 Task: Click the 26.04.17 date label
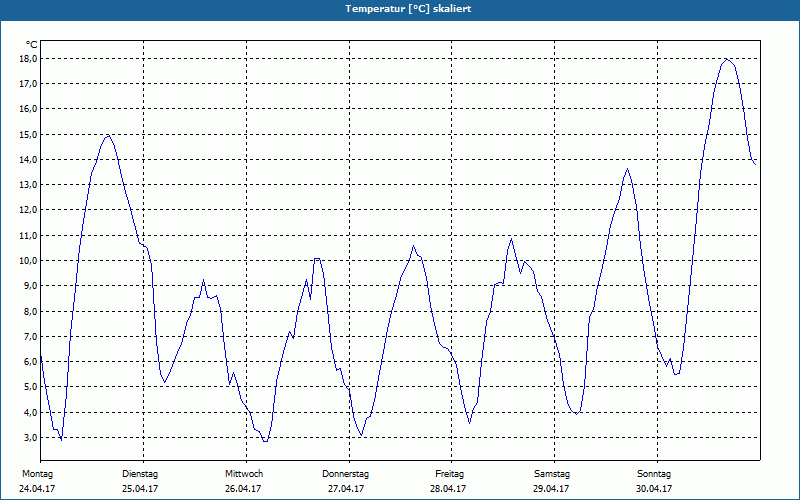pyautogui.click(x=243, y=489)
